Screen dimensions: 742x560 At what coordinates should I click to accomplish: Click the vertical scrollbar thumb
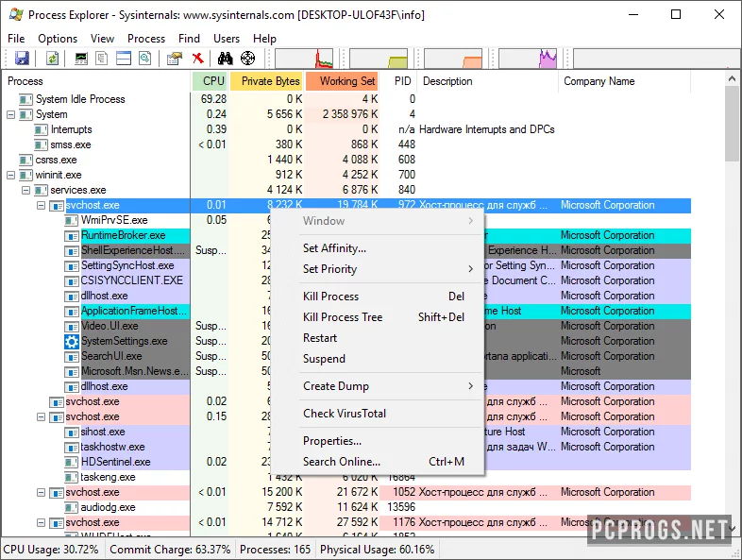point(732,125)
